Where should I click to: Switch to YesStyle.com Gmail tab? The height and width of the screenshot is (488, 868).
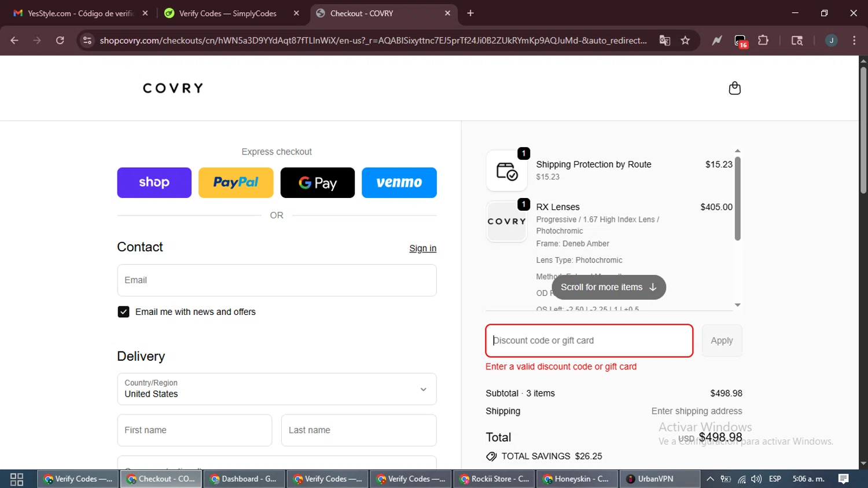[81, 13]
